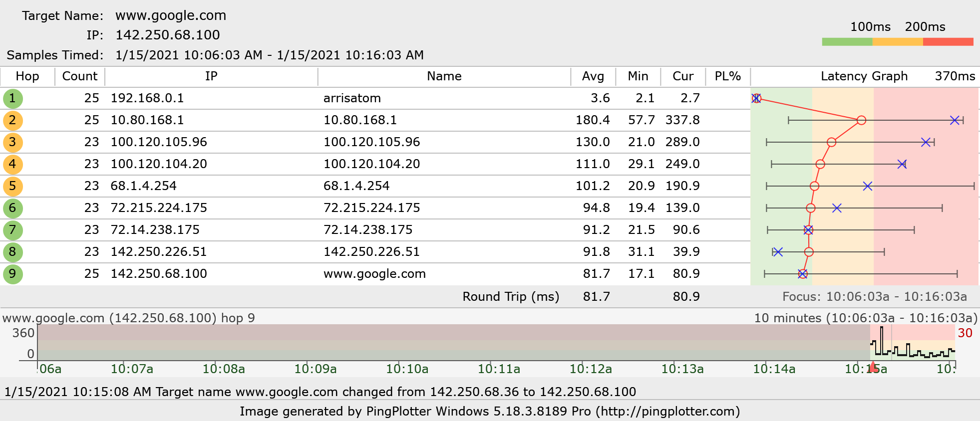
Task: Click the 111.0 average value for hop 4
Action: point(593,164)
